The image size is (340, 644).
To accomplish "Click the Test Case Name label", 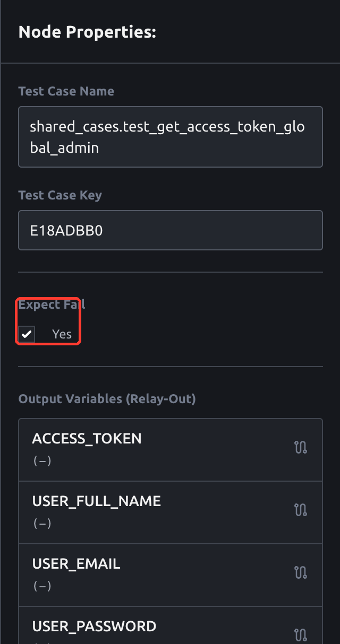I will coord(66,91).
